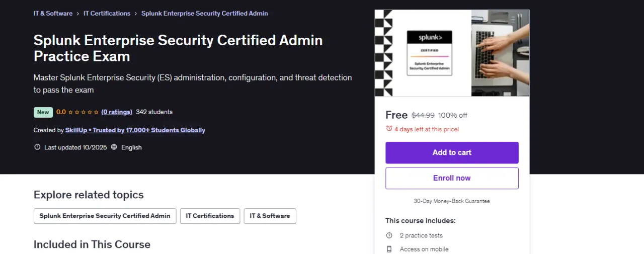Click 'Included in This Course' heading
This screenshot has width=644, height=254.
click(92, 244)
